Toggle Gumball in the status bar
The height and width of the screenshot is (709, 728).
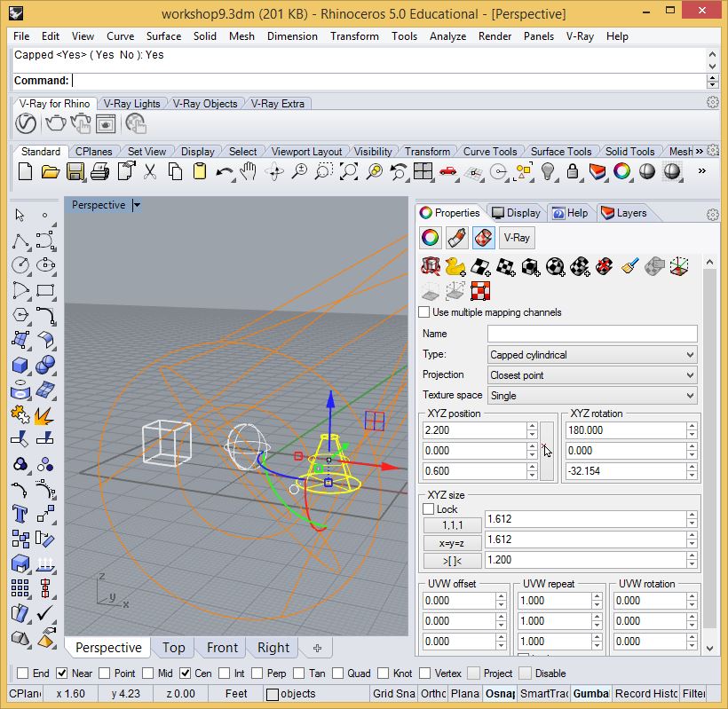(591, 694)
